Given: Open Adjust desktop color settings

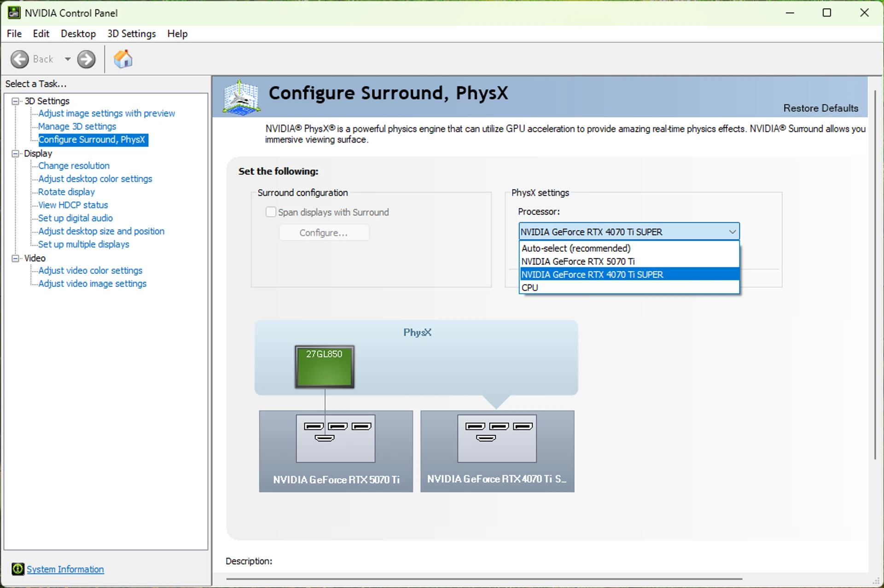Looking at the screenshot, I should pos(95,179).
